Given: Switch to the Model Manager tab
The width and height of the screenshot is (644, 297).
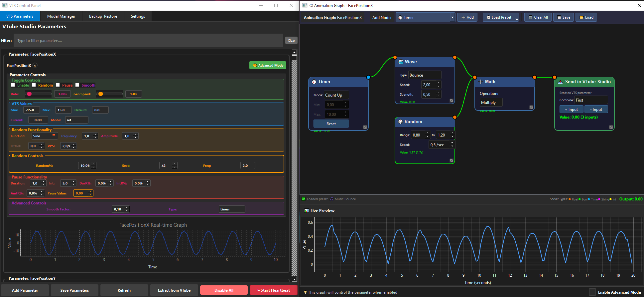Looking at the screenshot, I should (x=61, y=16).
